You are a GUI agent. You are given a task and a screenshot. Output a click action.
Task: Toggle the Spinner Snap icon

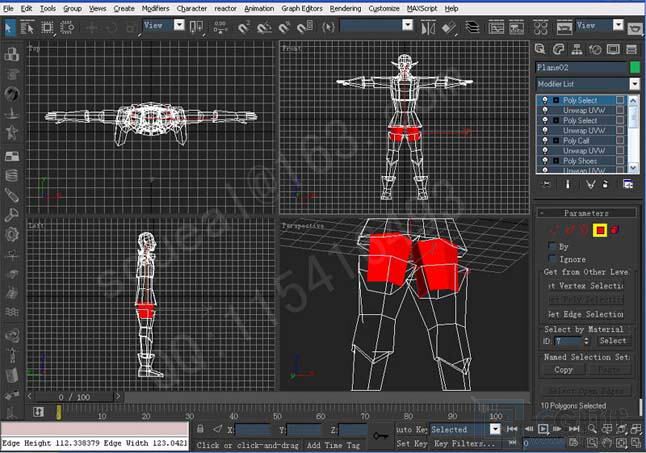(305, 28)
